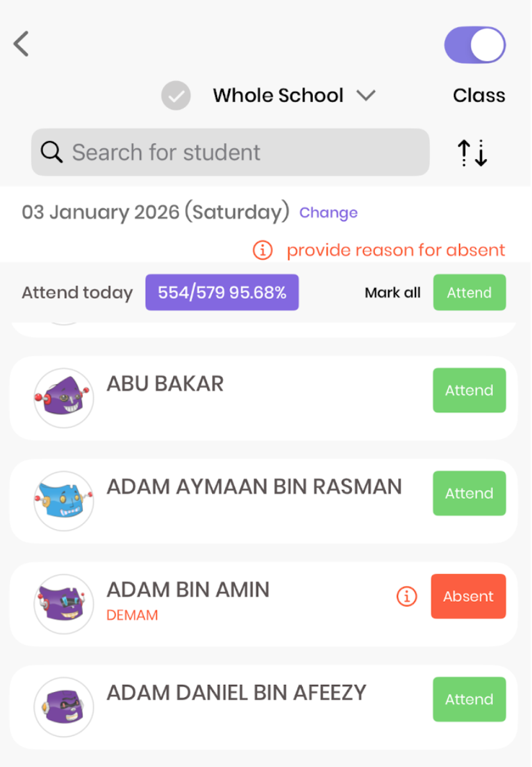The width and height of the screenshot is (532, 767).
Task: Tap the 554/579 95.68% attendance badge
Action: [222, 292]
